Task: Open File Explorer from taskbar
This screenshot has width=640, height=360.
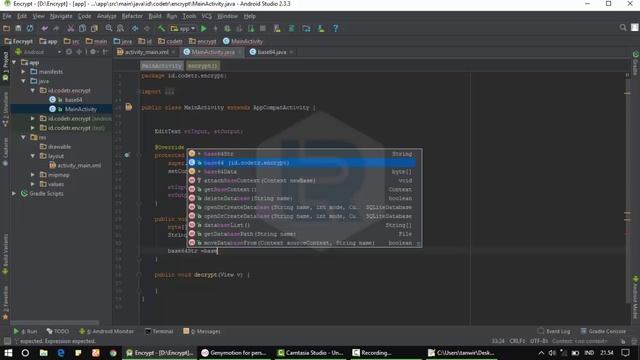Action: click(x=44, y=353)
